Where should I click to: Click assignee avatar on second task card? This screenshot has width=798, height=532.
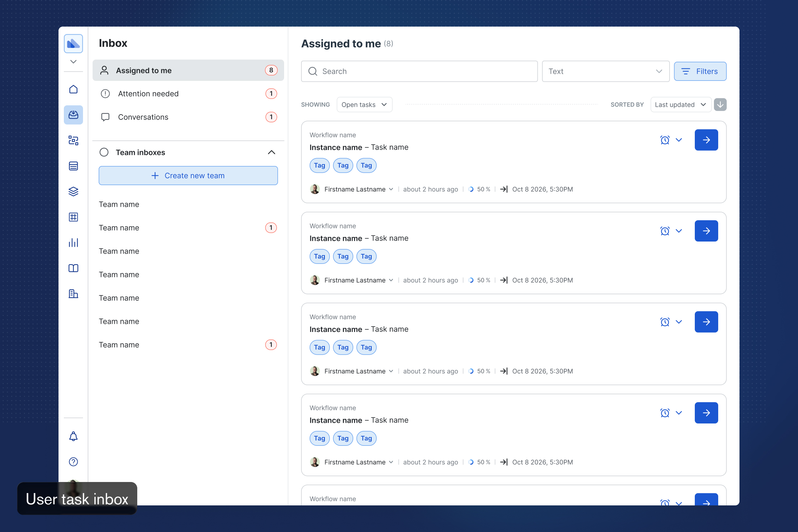[x=315, y=280]
